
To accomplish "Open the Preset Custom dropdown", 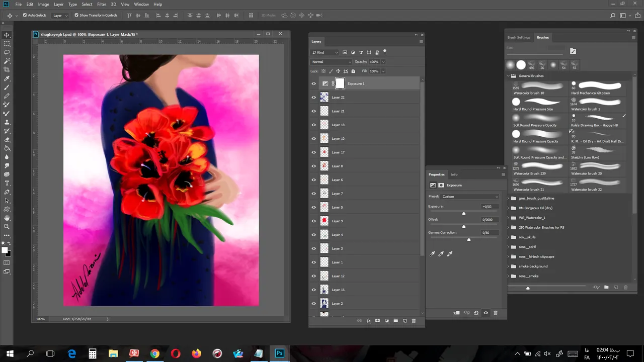I will tap(470, 197).
